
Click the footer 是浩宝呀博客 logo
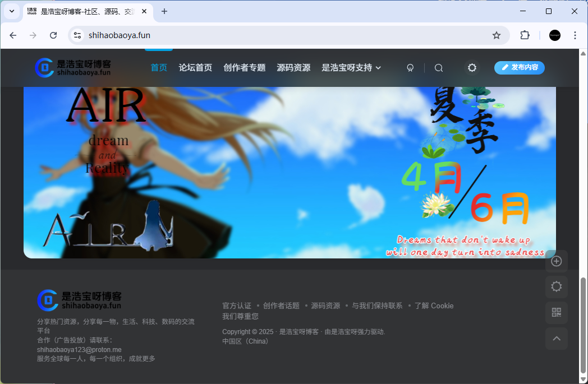(x=79, y=300)
